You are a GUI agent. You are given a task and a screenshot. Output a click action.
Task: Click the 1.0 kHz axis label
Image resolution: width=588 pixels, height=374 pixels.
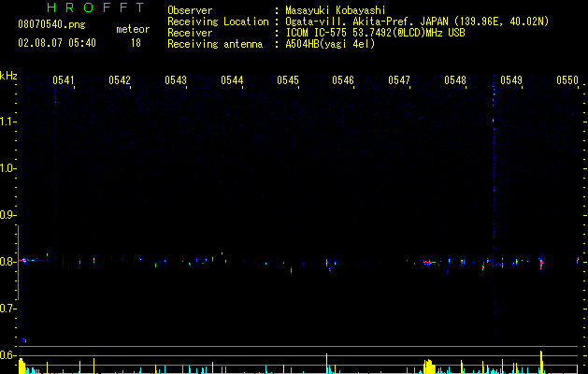(7, 168)
